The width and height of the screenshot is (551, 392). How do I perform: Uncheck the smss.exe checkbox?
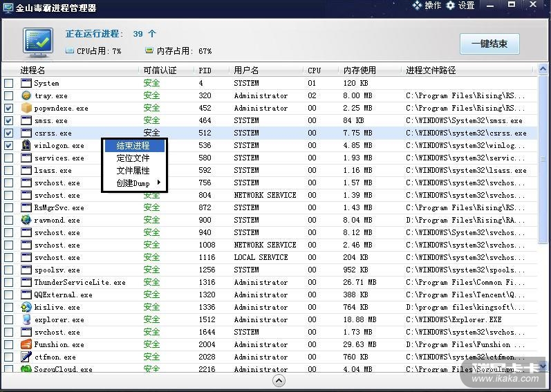click(x=9, y=120)
